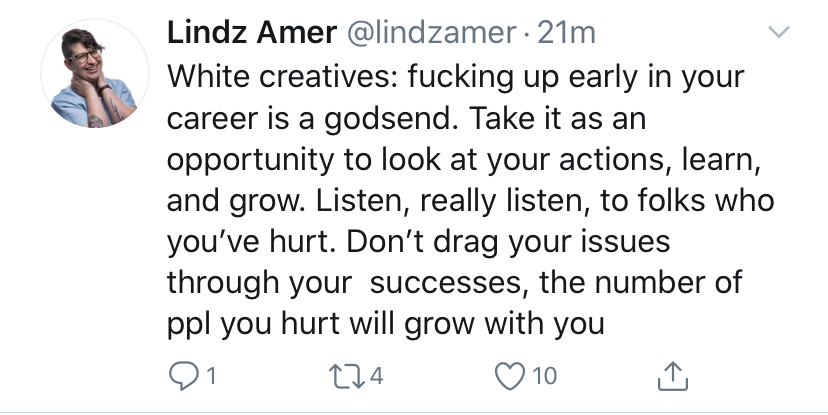Reply to the tweet using the speech bubble icon
Image resolution: width=828 pixels, height=415 pixels.
183,376
